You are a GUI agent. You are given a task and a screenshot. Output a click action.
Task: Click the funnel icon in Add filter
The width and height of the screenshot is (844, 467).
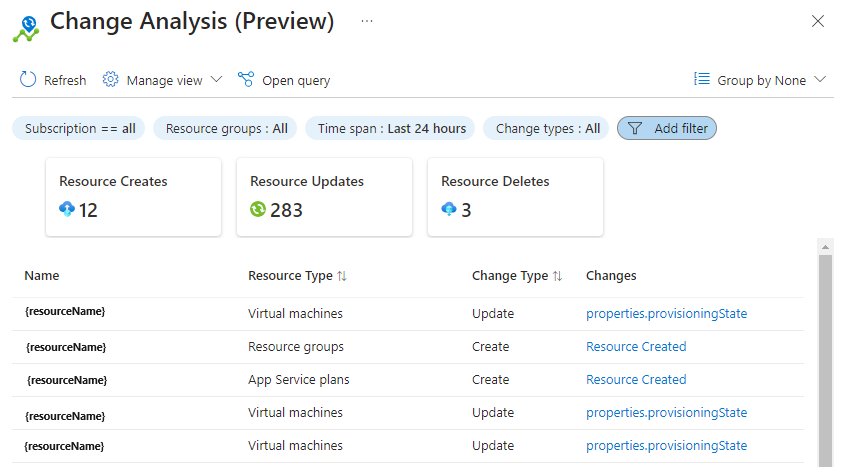(635, 129)
